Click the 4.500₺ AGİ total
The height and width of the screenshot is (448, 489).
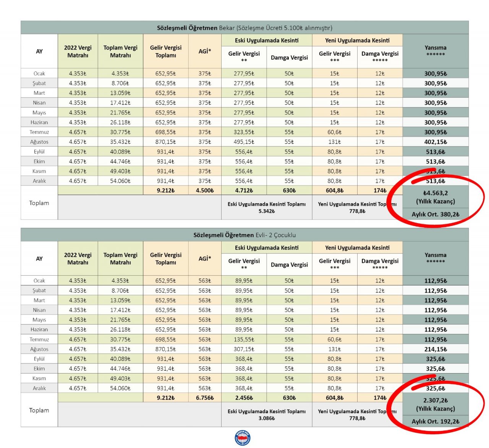(x=205, y=190)
